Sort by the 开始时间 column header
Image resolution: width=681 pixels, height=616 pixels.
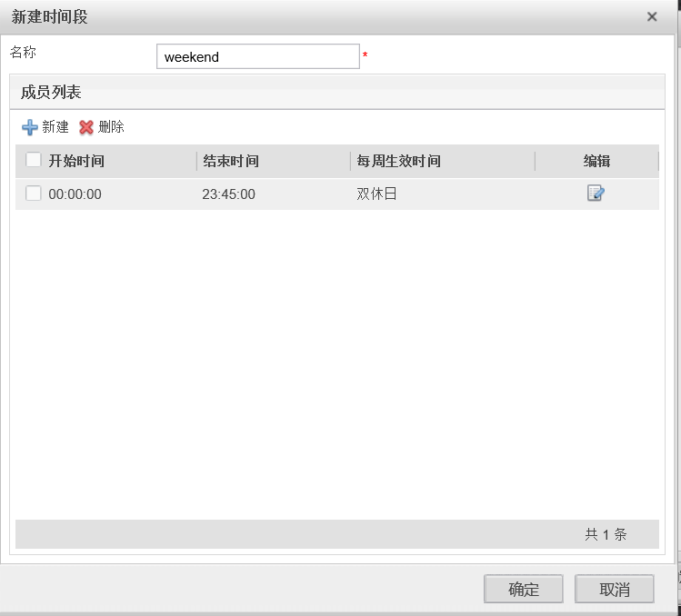coord(76,161)
